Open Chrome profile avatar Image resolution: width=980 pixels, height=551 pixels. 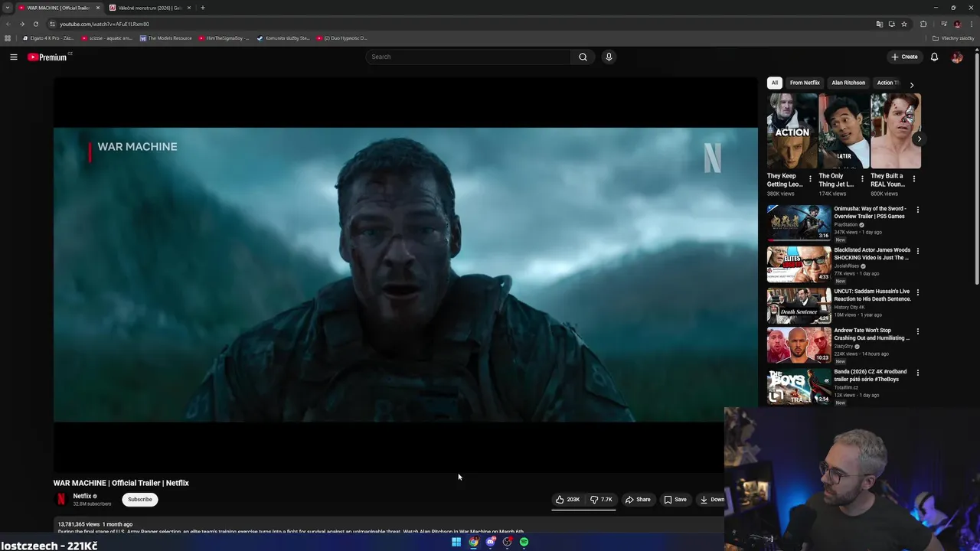(957, 24)
